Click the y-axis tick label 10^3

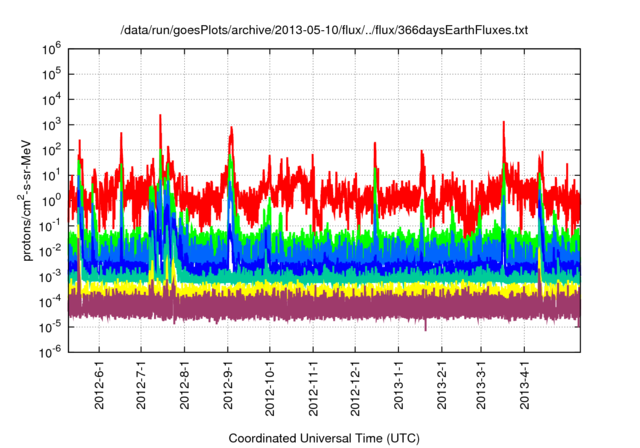(53, 124)
